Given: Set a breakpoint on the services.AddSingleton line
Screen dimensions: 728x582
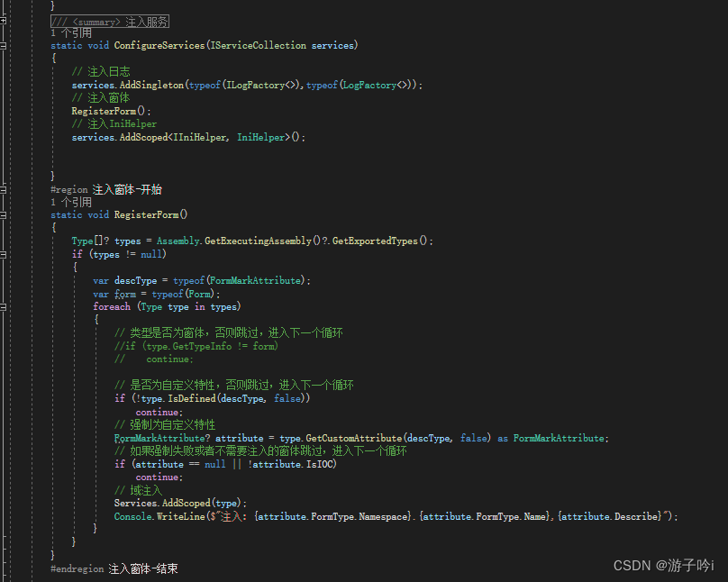Looking at the screenshot, I should (11, 84).
